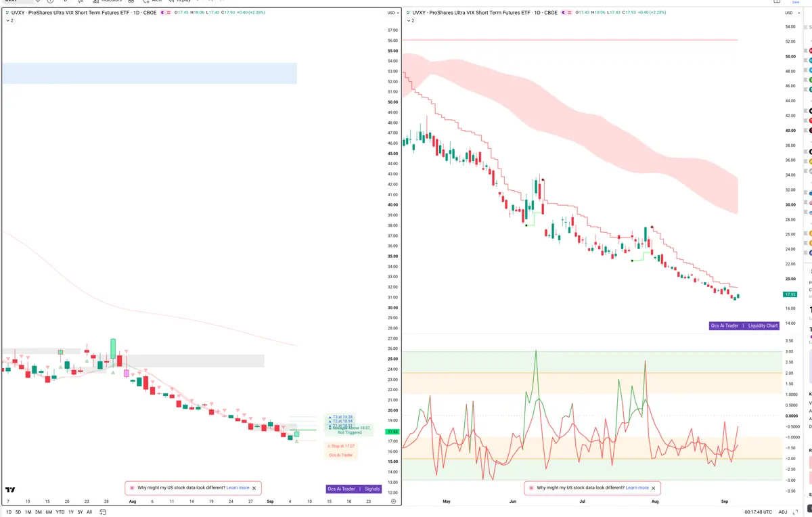Click the 17.93 price label on left chart
Image resolution: width=812 pixels, height=517 pixels.
[x=392, y=431]
